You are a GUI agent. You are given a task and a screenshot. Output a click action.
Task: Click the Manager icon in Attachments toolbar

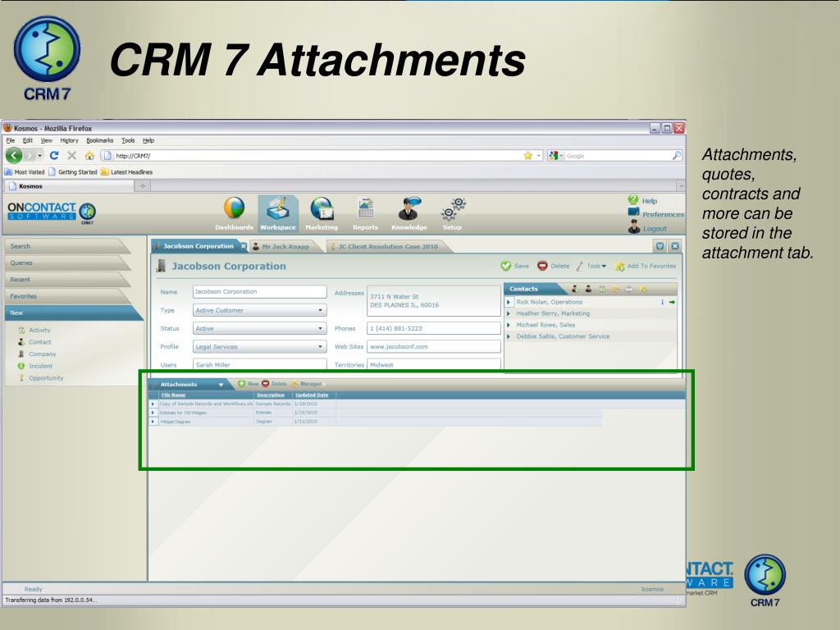(x=294, y=384)
